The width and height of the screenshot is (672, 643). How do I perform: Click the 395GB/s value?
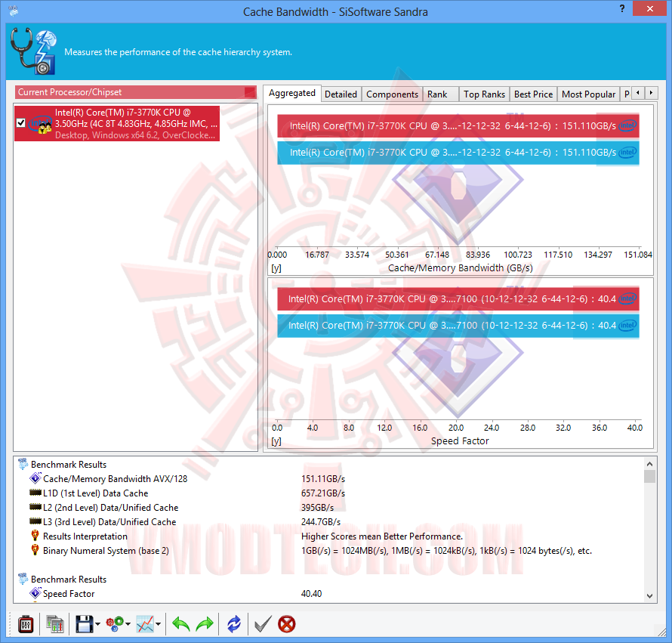pyautogui.click(x=318, y=508)
